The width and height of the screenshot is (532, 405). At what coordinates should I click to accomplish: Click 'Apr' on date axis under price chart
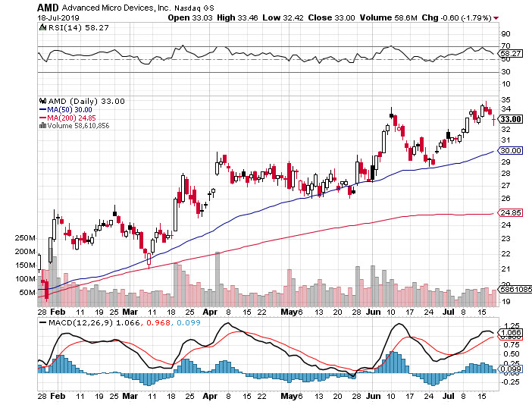[210, 312]
